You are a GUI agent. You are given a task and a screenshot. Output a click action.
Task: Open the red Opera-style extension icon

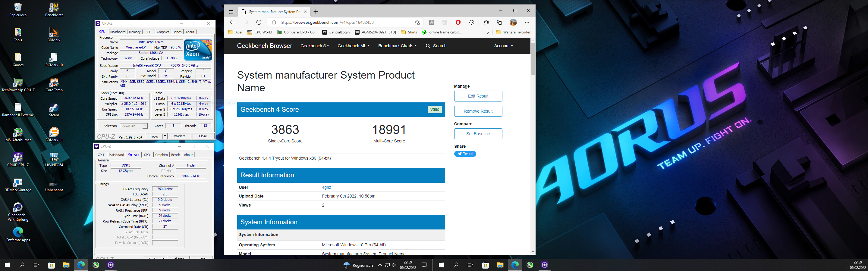[458, 22]
